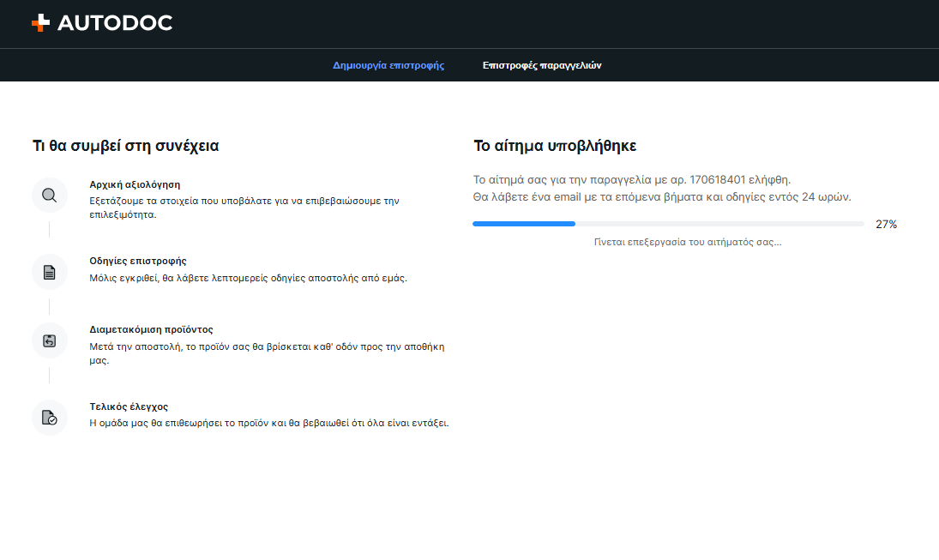The image size is (939, 560).
Task: Click the order number 170618401 text
Action: click(718, 180)
